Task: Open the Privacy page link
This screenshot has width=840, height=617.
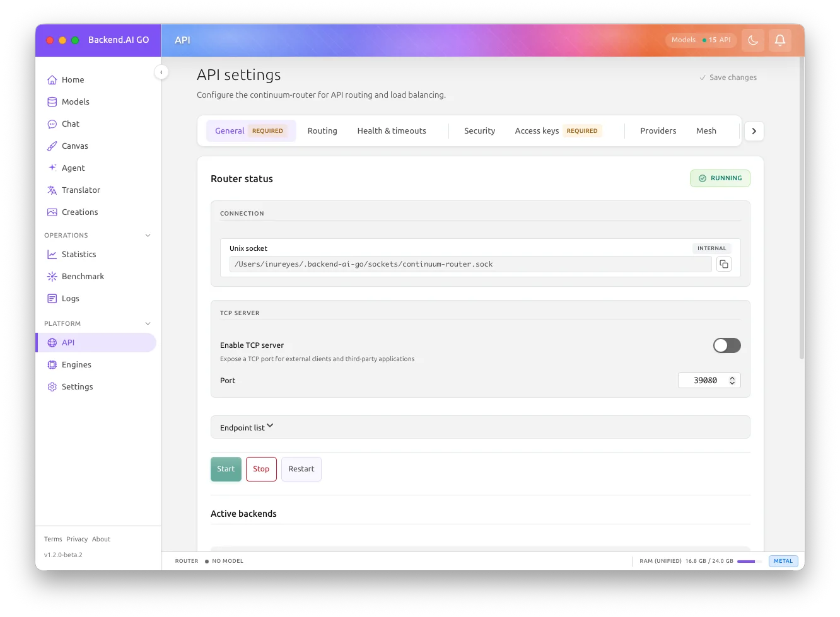Action: (77, 539)
